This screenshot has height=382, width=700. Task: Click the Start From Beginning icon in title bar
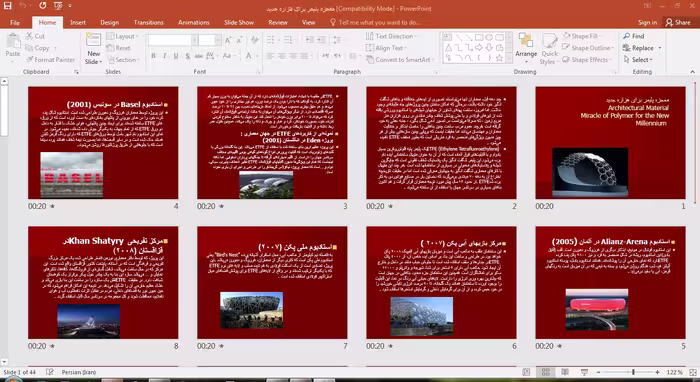coord(58,6)
